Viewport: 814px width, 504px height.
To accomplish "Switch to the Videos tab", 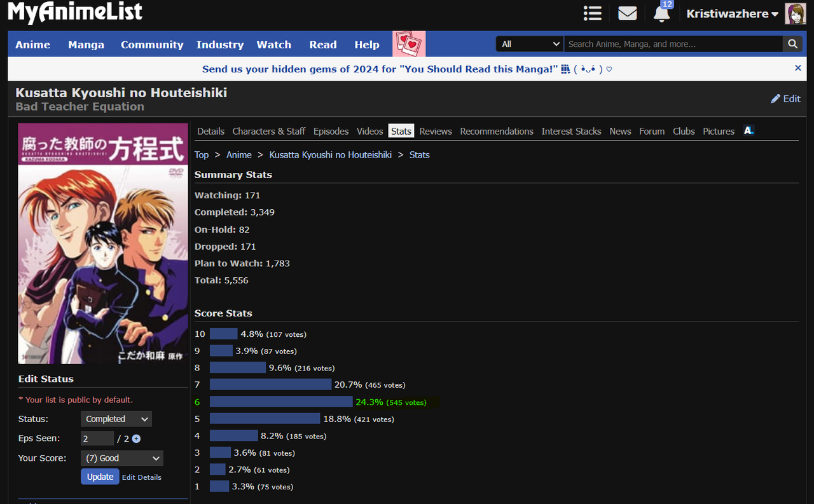I will 369,131.
